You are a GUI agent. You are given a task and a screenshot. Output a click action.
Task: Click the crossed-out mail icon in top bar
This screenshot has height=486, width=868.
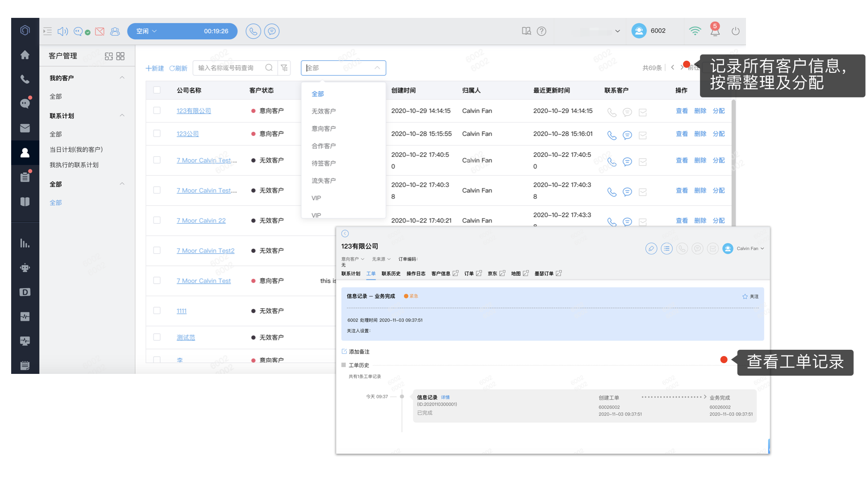coord(100,31)
